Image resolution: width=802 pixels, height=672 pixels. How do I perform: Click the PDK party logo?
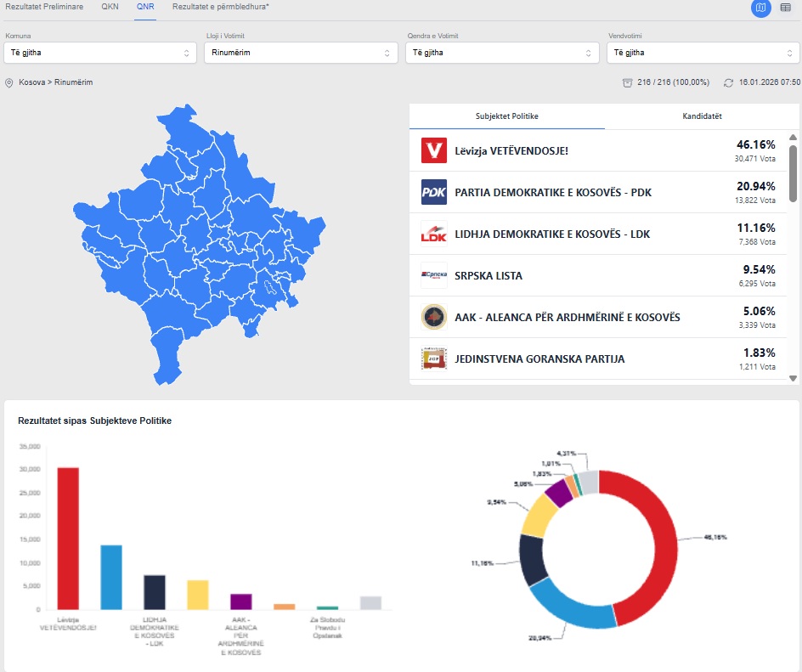pyautogui.click(x=434, y=192)
